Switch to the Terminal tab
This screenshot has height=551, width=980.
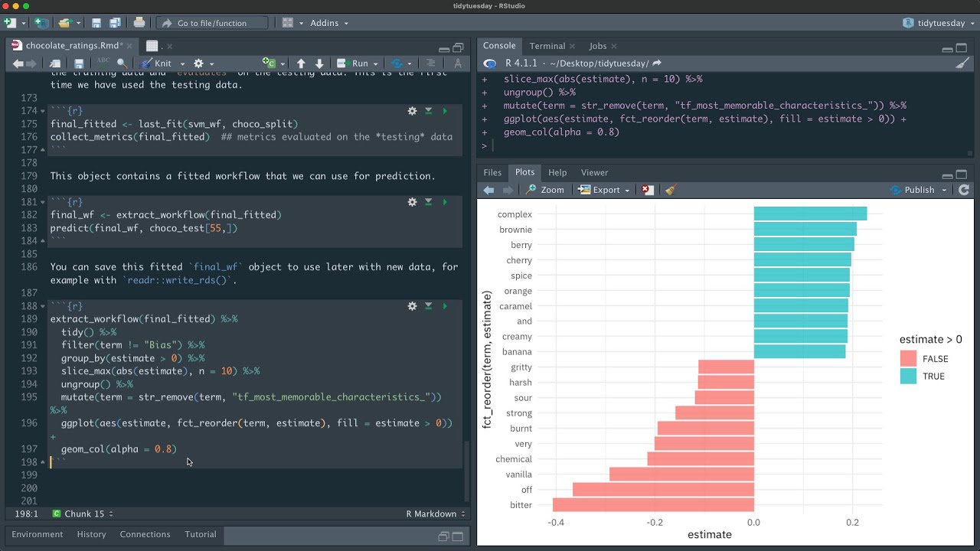click(x=547, y=46)
